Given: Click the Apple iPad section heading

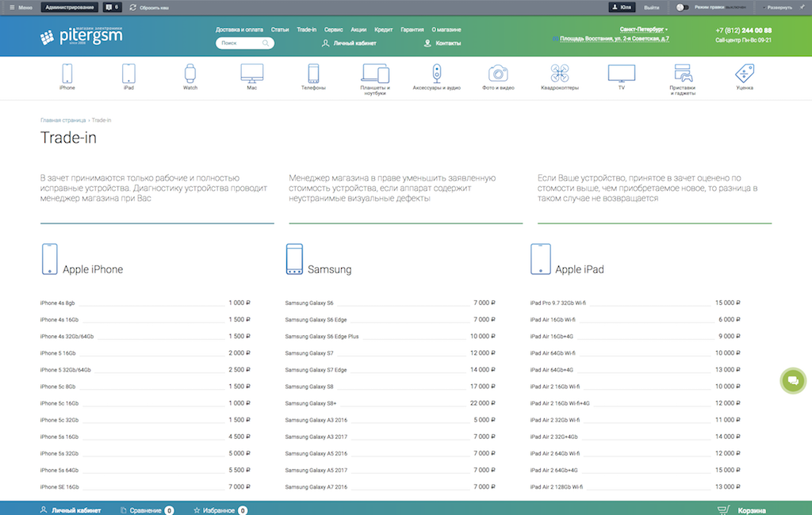Looking at the screenshot, I should (x=580, y=269).
